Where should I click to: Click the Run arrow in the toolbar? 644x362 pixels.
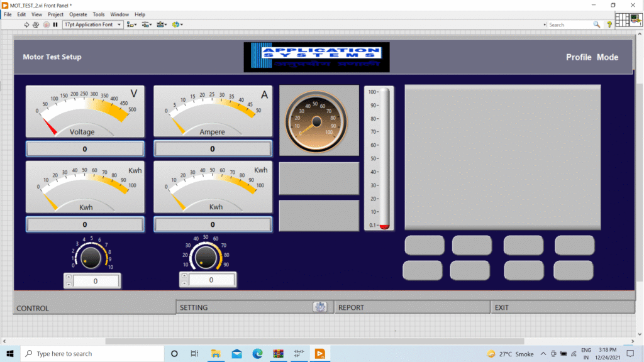pos(26,25)
